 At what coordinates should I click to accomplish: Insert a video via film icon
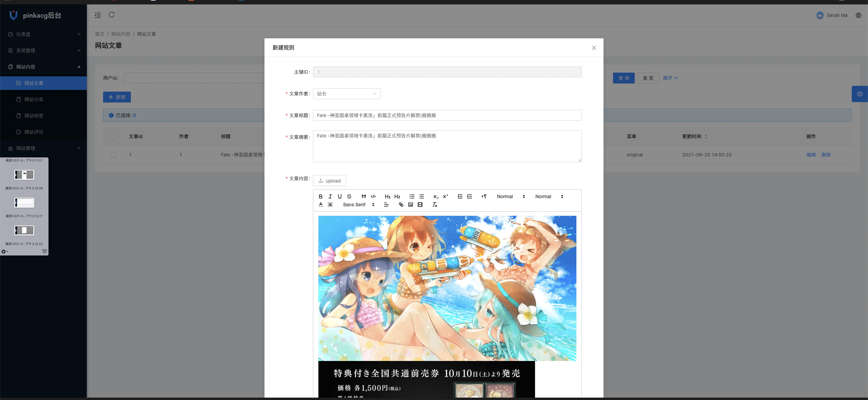coord(420,205)
